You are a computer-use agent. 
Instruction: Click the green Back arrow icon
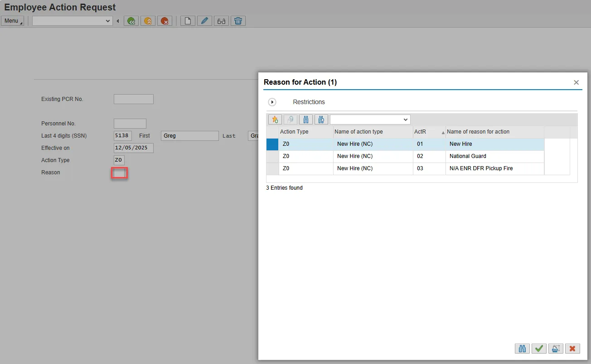pos(131,21)
